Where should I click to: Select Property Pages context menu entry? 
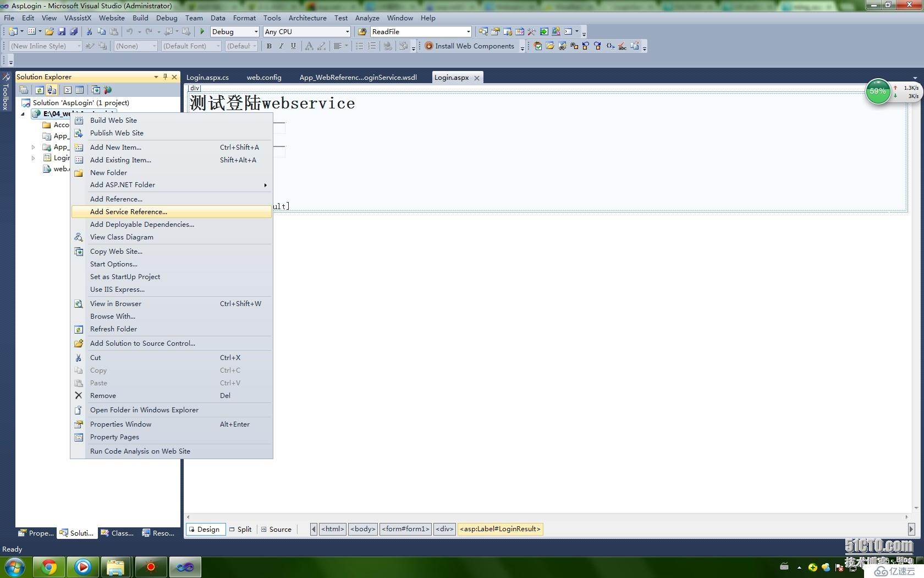pos(172,437)
